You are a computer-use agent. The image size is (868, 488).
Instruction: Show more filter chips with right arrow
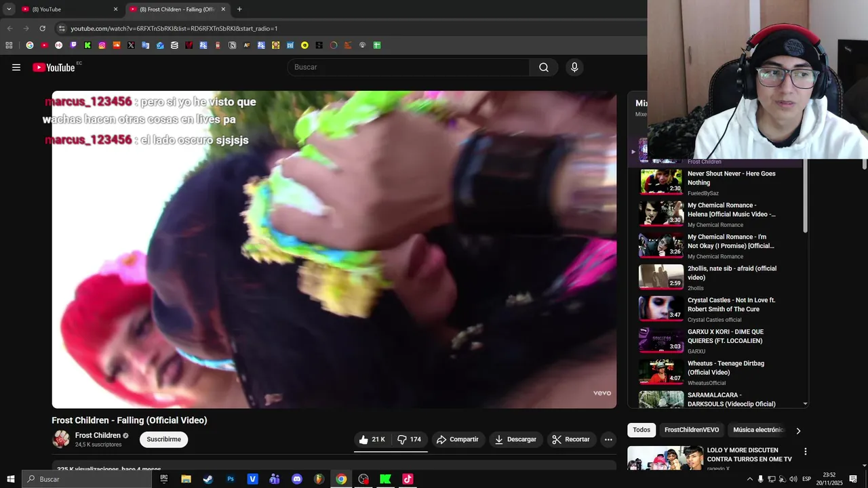click(x=798, y=430)
